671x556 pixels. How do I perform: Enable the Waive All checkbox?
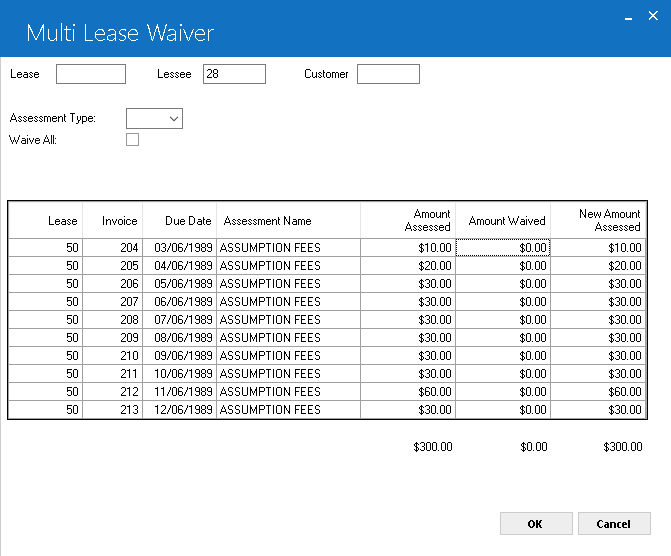tap(132, 140)
